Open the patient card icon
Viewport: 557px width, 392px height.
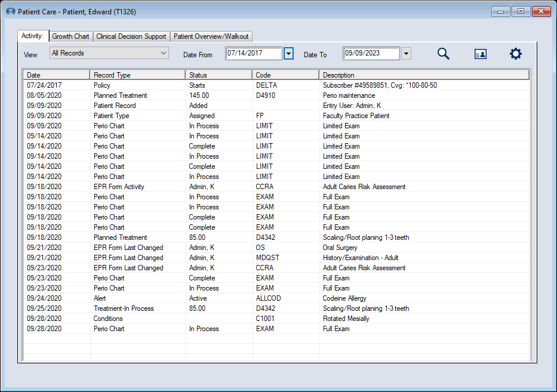coord(480,54)
